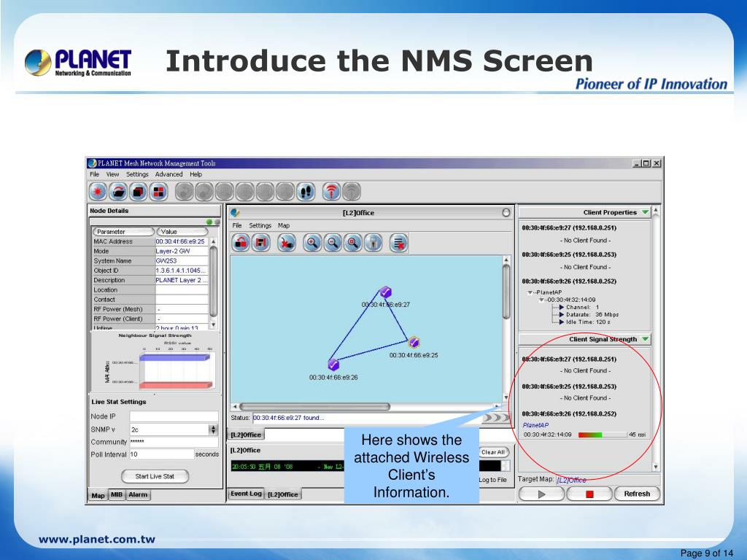Open the View menu
This screenshot has width=747, height=560.
click(112, 174)
